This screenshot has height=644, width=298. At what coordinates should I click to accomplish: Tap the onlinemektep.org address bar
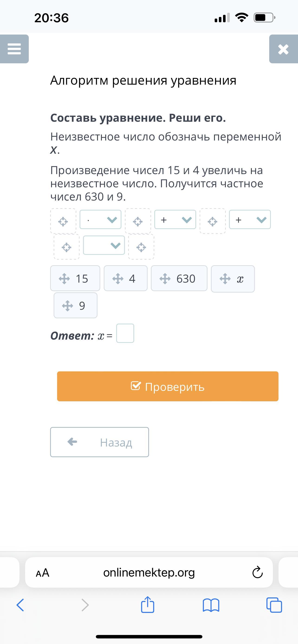(149, 572)
